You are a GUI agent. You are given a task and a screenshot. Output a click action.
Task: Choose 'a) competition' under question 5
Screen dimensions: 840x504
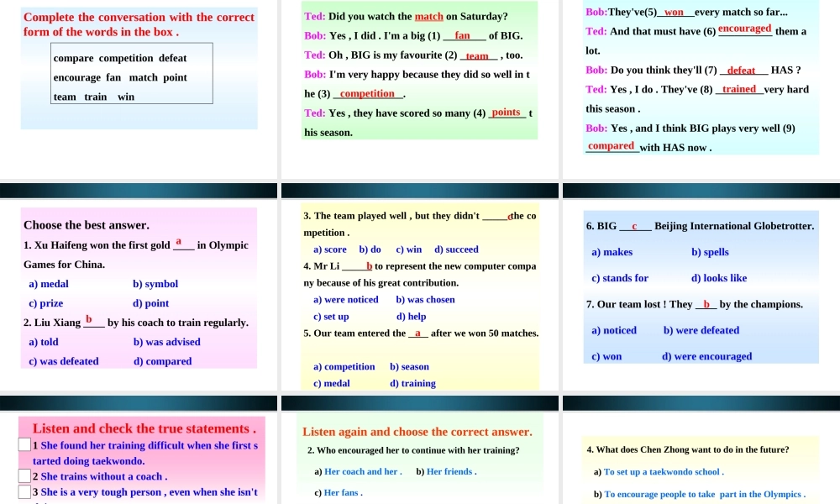pyautogui.click(x=344, y=366)
